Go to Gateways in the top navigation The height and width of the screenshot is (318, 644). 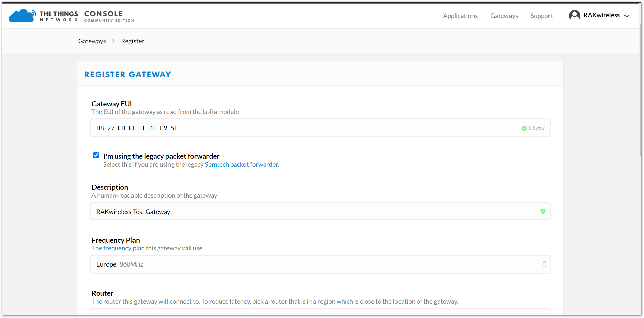pos(504,16)
